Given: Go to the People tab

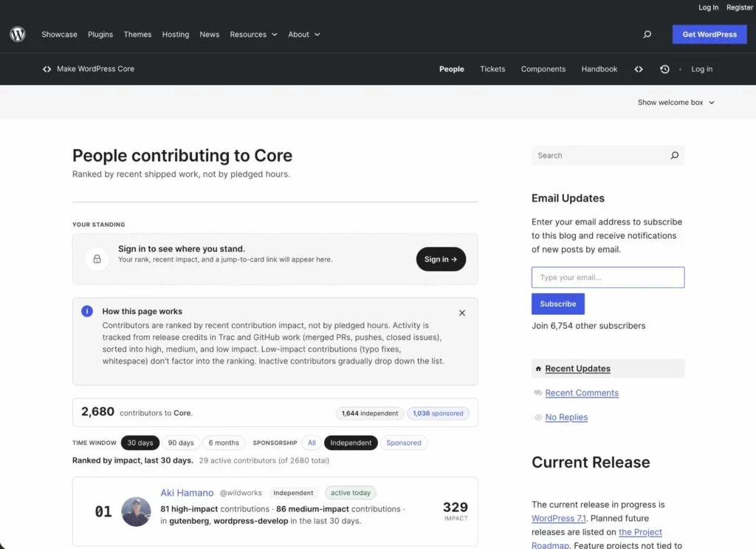Looking at the screenshot, I should pyautogui.click(x=451, y=69).
